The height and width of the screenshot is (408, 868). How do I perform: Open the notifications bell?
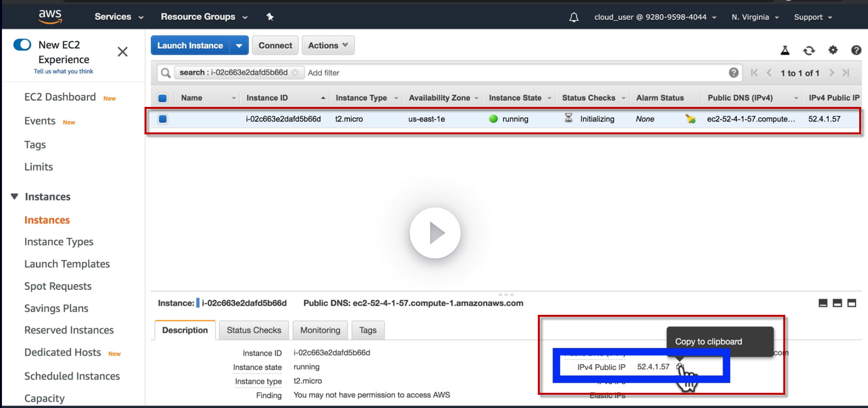[x=574, y=17]
